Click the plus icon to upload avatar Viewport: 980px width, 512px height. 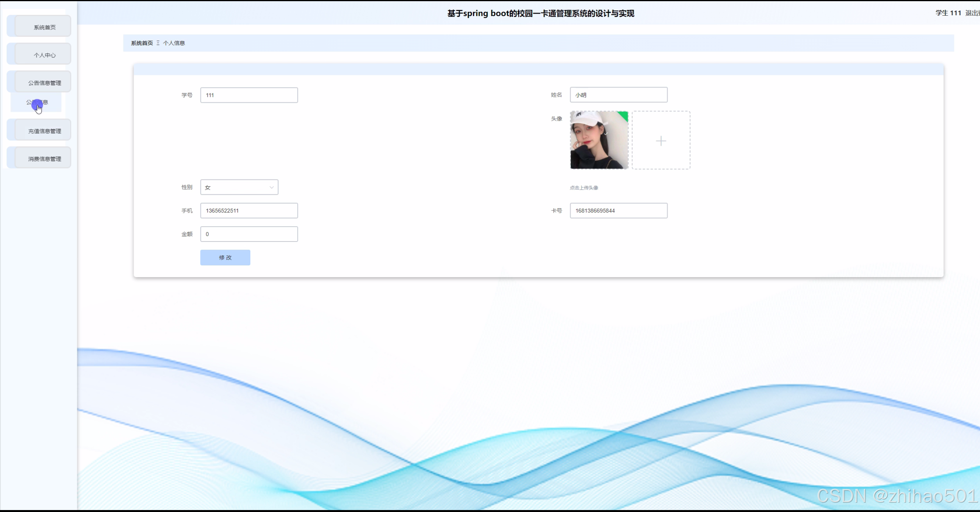click(x=660, y=141)
